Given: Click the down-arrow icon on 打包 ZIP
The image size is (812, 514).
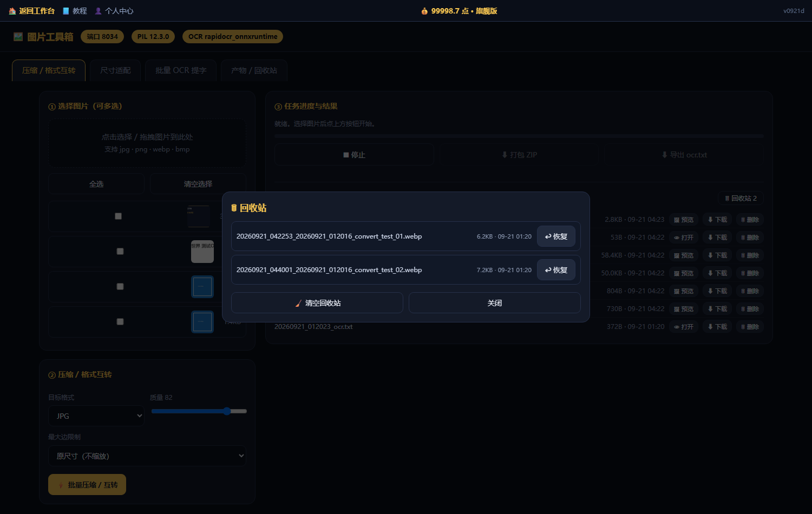Looking at the screenshot, I should [505, 155].
